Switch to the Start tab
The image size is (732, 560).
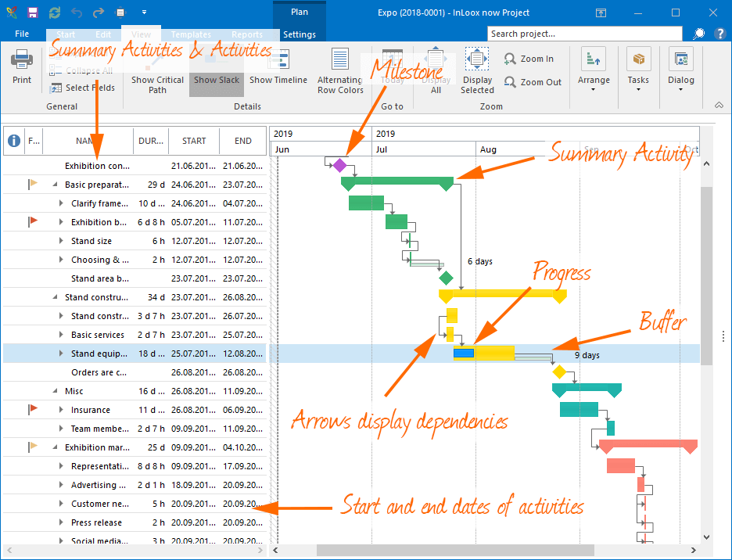[66, 34]
